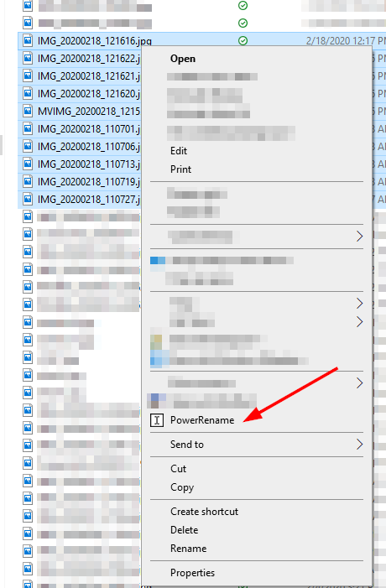Click the IMG_20200218_121616.jpg file icon
The height and width of the screenshot is (588, 386).
[x=28, y=40]
